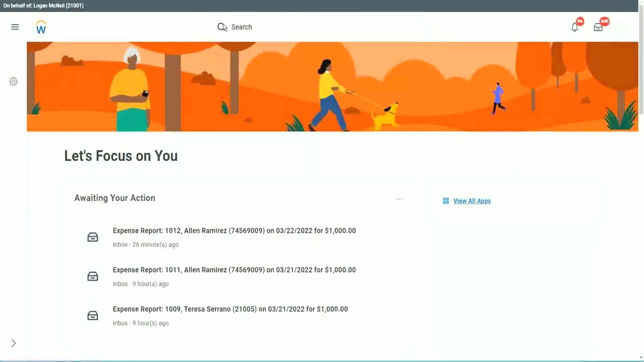Click the 'Let's Focus on You' heading
The image size is (644, 362).
[121, 156]
